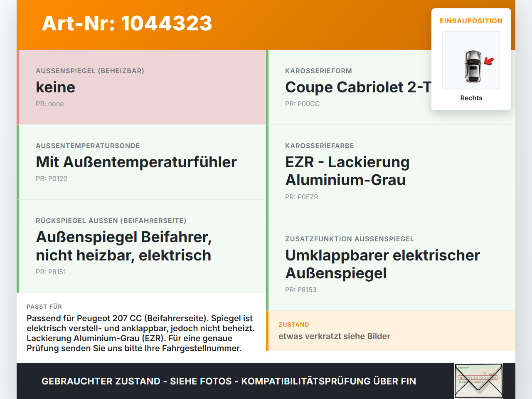Select Außenspiegel Beifahrer, nicht heizbar text
The width and height of the screenshot is (532, 399).
[x=124, y=246]
